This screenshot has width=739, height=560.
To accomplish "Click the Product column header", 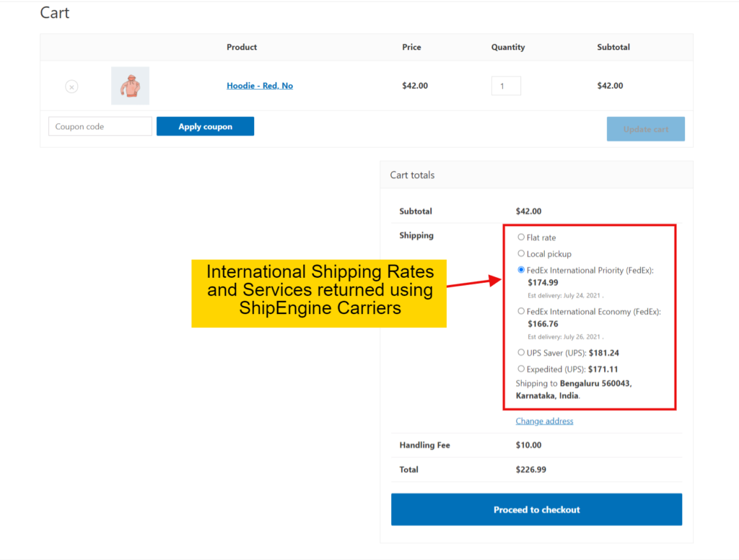I will [241, 47].
